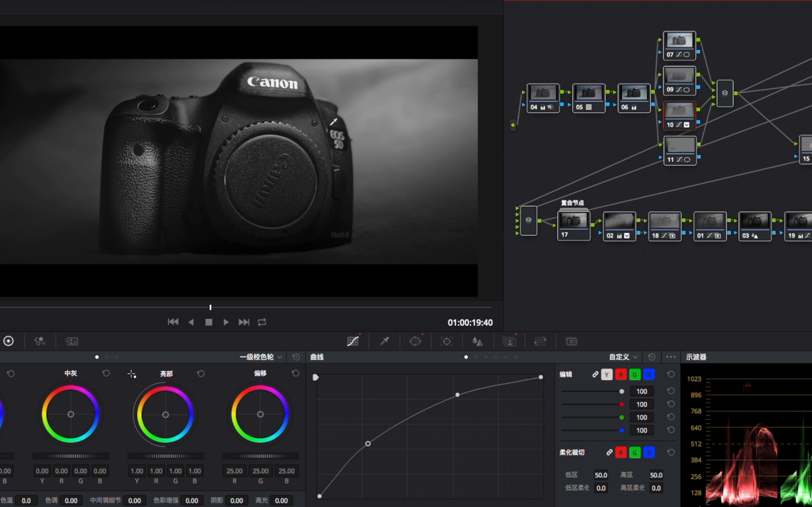The height and width of the screenshot is (507, 812).
Task: Click the 高区 high soft clip value field
Action: (x=656, y=475)
